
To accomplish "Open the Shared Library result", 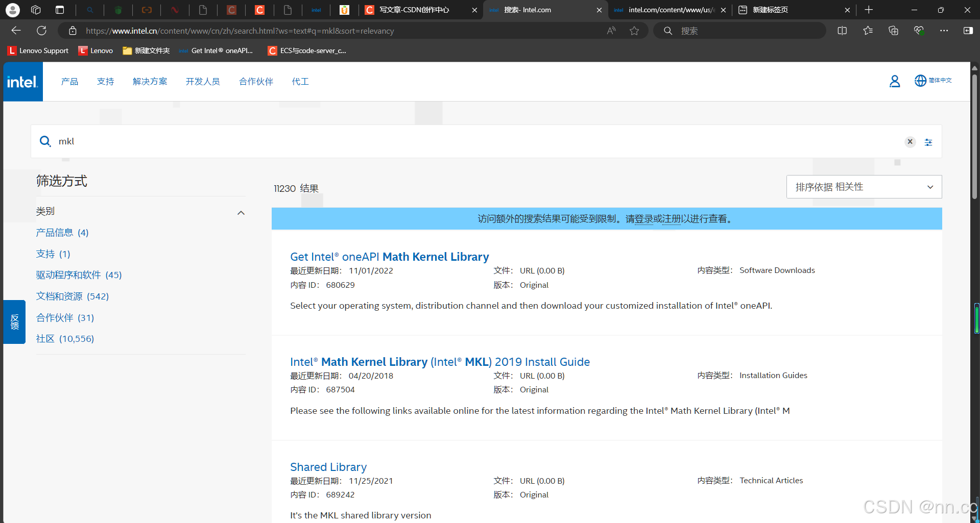I will click(328, 467).
